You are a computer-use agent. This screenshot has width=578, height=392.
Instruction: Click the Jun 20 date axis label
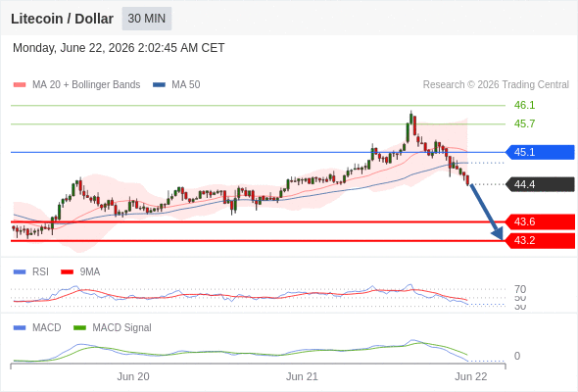point(133,376)
